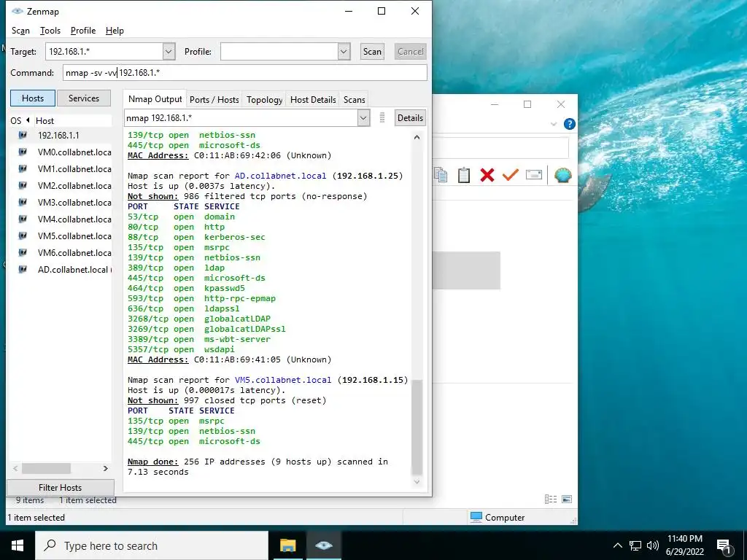
Task: Select the Nmap Output tab
Action: click(x=155, y=99)
